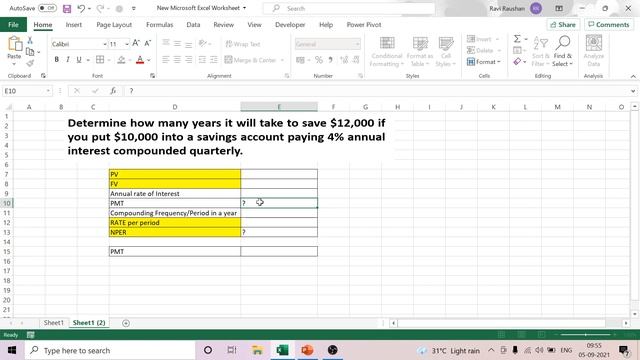The height and width of the screenshot is (360, 640).
Task: Apply Bold formatting
Action: tap(56, 60)
